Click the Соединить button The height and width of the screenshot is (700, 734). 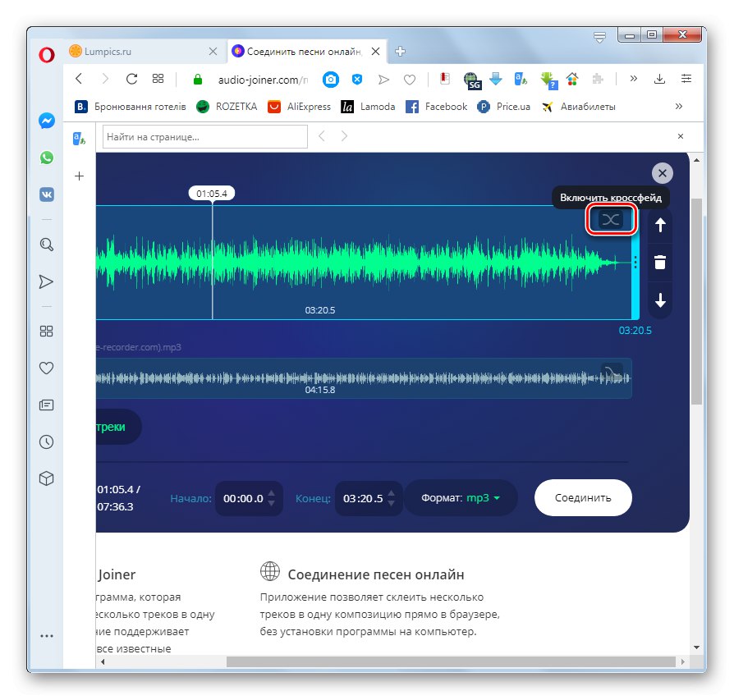pyautogui.click(x=583, y=497)
